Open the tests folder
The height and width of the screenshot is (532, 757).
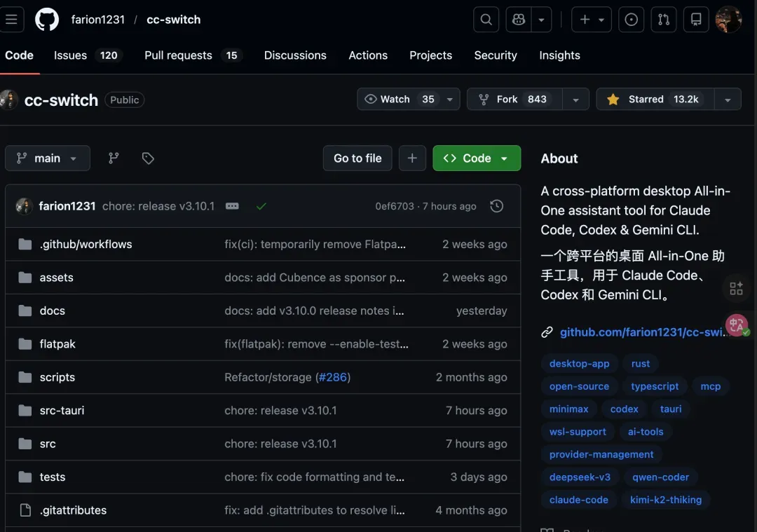(x=52, y=477)
